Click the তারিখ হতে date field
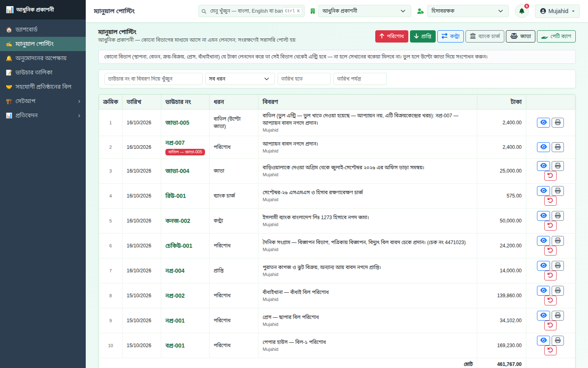 304,79
